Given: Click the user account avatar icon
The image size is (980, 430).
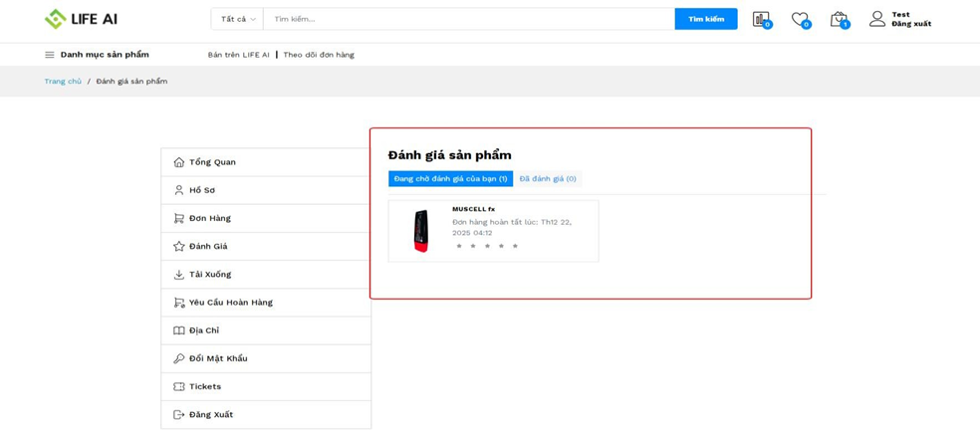Looking at the screenshot, I should tap(876, 19).
